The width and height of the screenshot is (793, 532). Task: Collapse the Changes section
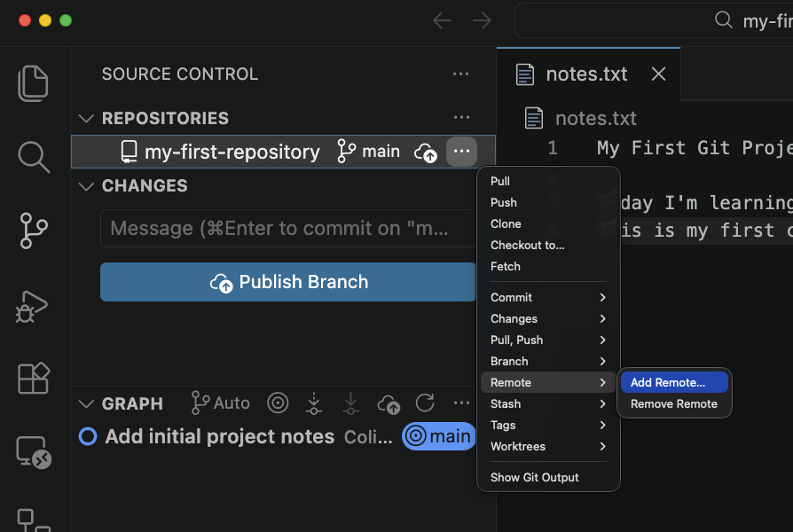86,186
